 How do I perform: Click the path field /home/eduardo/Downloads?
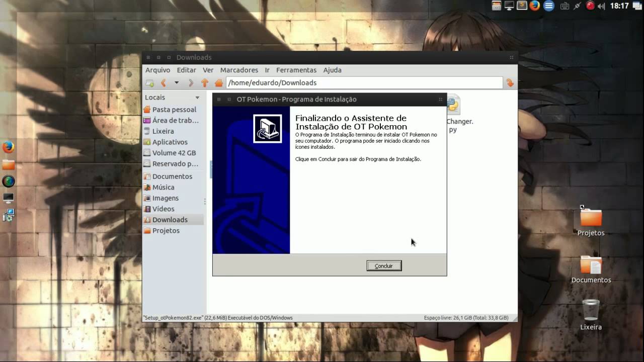coord(364,82)
